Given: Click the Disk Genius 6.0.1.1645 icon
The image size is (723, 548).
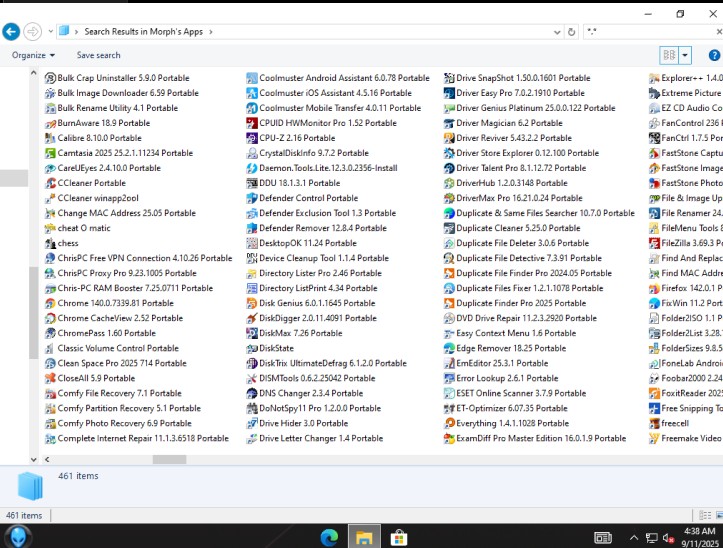Looking at the screenshot, I should coord(252,303).
